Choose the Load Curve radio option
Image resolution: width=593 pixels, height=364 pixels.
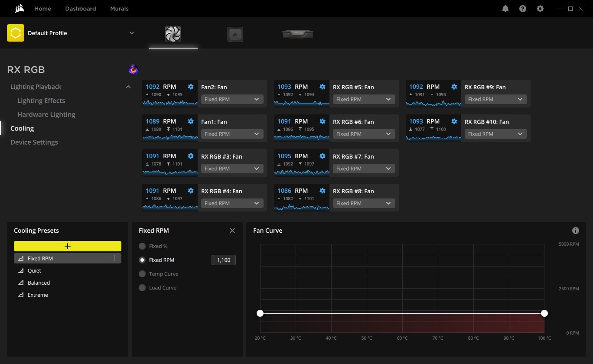pyautogui.click(x=142, y=288)
